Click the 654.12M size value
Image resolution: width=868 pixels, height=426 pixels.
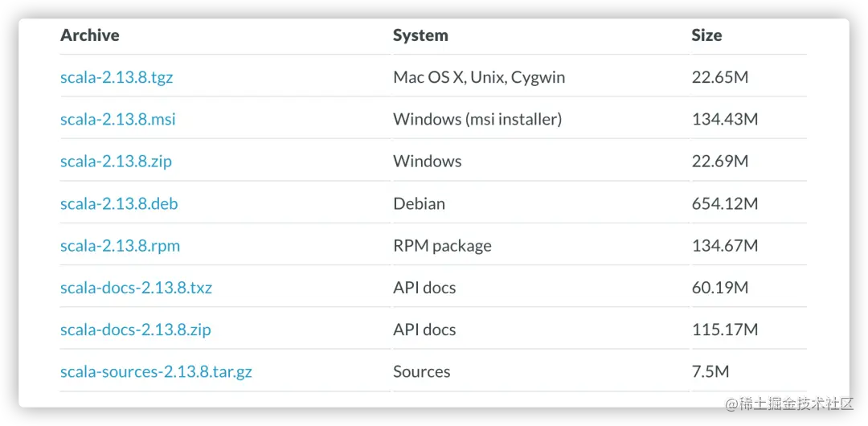click(x=724, y=204)
